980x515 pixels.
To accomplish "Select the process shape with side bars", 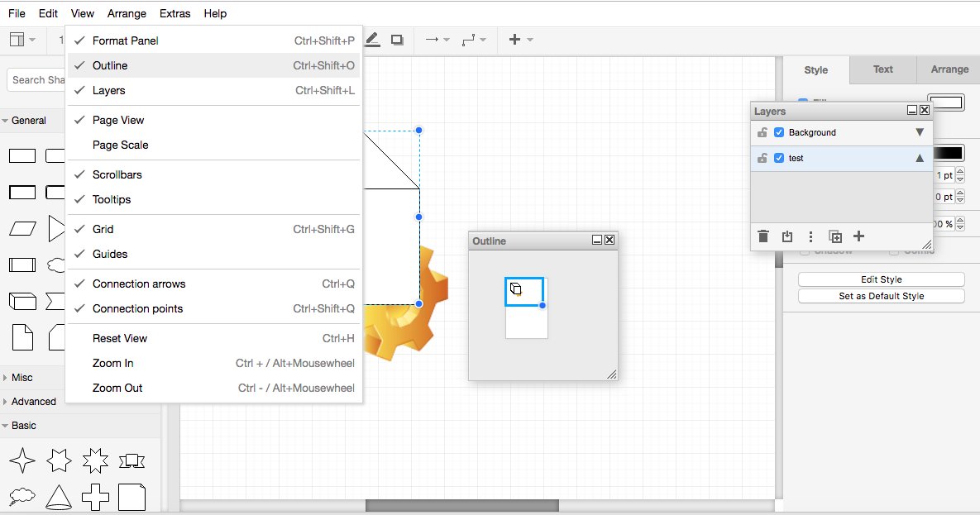I will pyautogui.click(x=22, y=265).
